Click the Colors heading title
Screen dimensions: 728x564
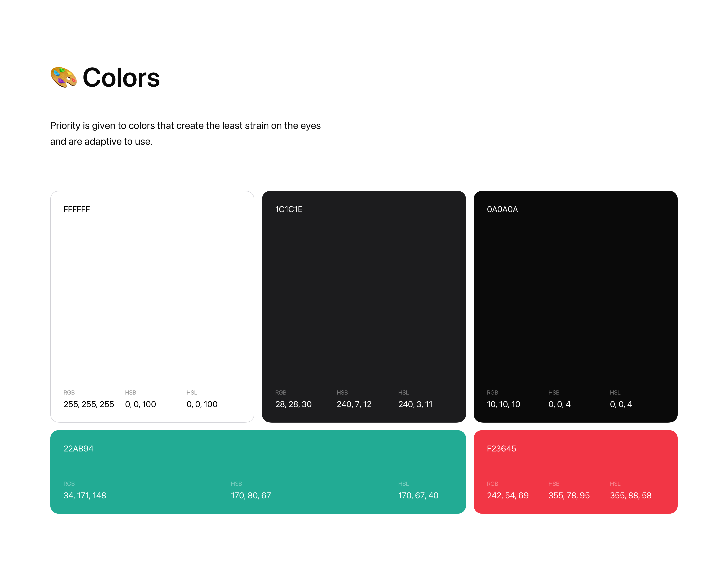pyautogui.click(x=121, y=78)
